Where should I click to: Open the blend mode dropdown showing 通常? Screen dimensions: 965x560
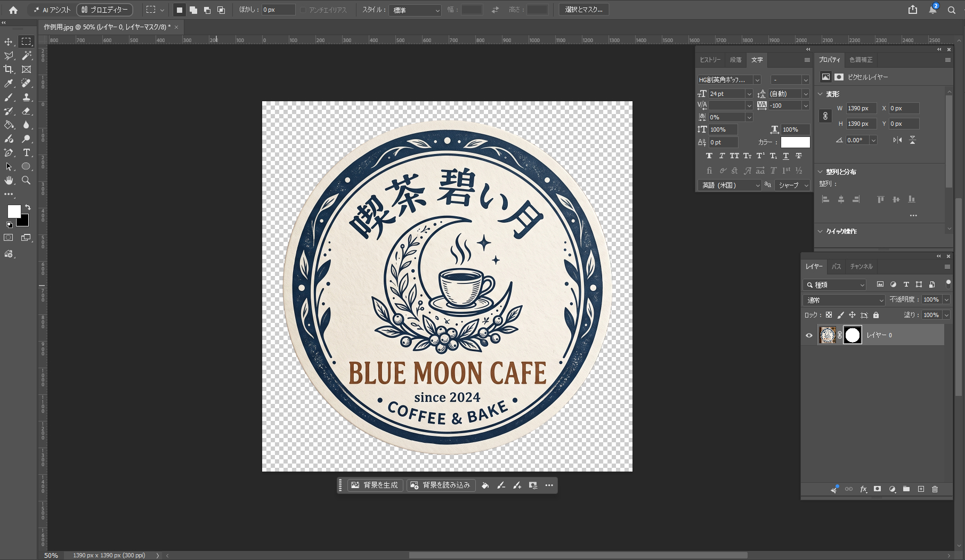(x=844, y=300)
